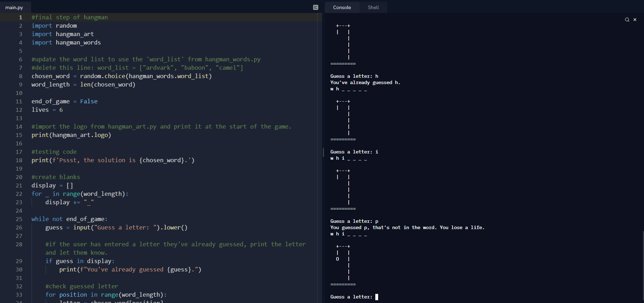Switch to the Shell tab
Viewport: 644px width, 303px height.
[x=373, y=7]
